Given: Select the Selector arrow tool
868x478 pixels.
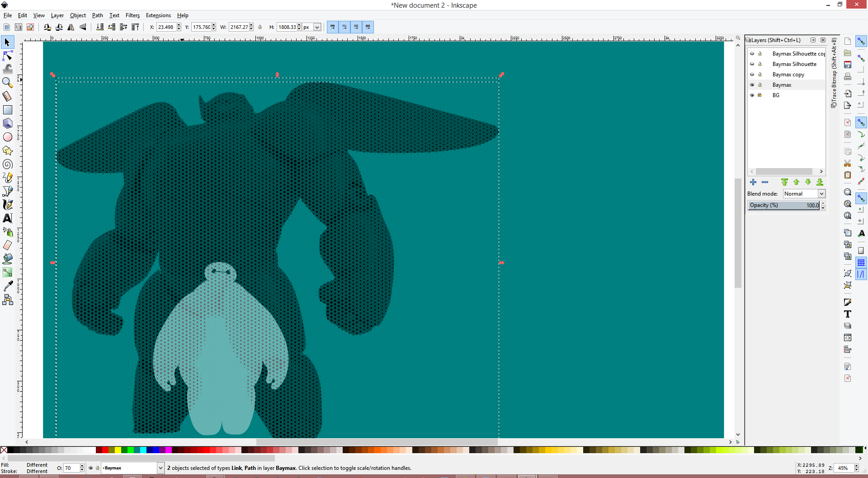Looking at the screenshot, I should click(x=7, y=42).
